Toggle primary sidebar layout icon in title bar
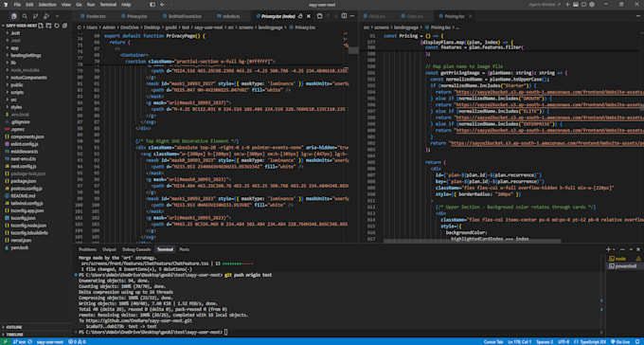644x345 pixels. click(x=152, y=5)
